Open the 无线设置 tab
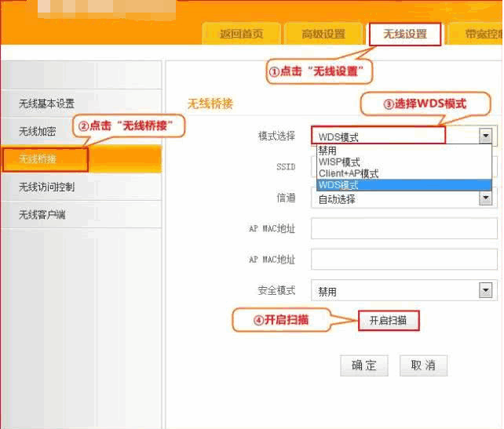This screenshot has width=504, height=429. pos(404,35)
